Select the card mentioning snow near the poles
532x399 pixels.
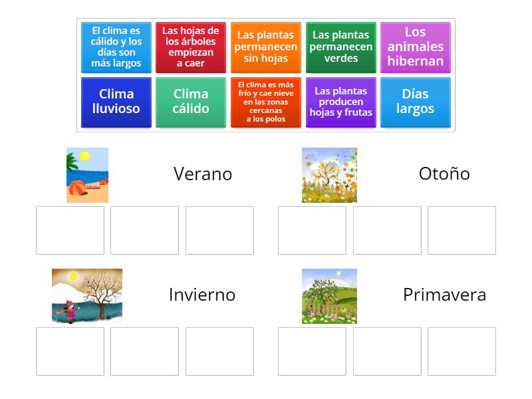tap(265, 102)
